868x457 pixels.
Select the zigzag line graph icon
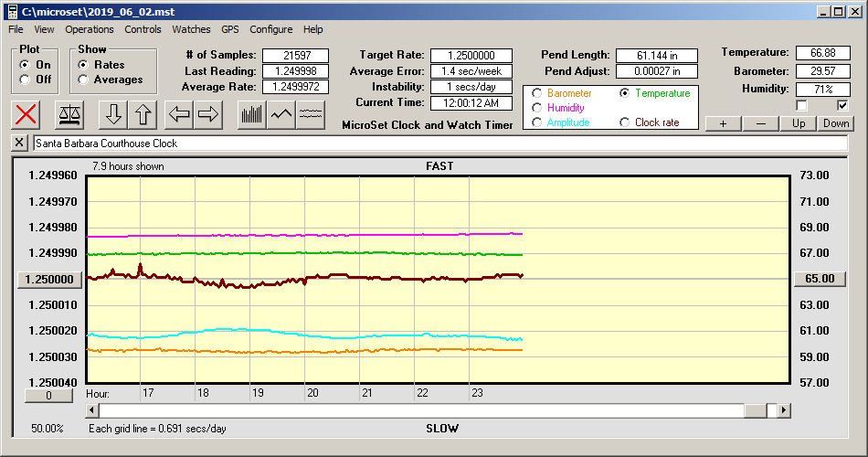281,114
